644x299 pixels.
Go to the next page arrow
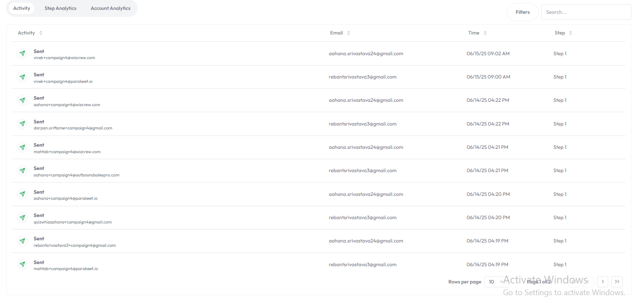[603, 282]
